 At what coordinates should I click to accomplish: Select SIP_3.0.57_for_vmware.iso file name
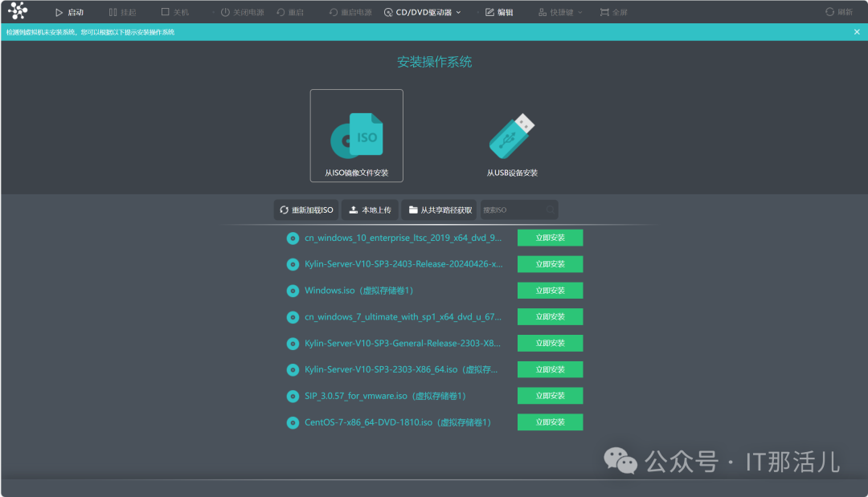point(386,396)
